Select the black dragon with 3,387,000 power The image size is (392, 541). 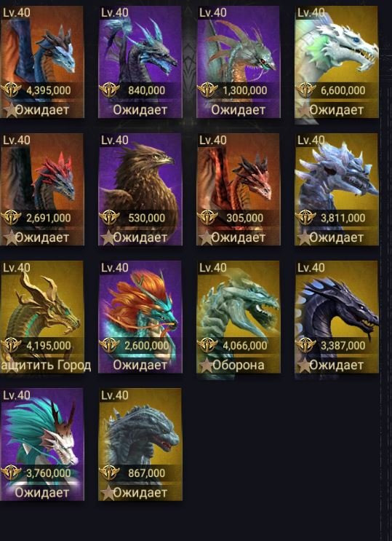pos(337,317)
